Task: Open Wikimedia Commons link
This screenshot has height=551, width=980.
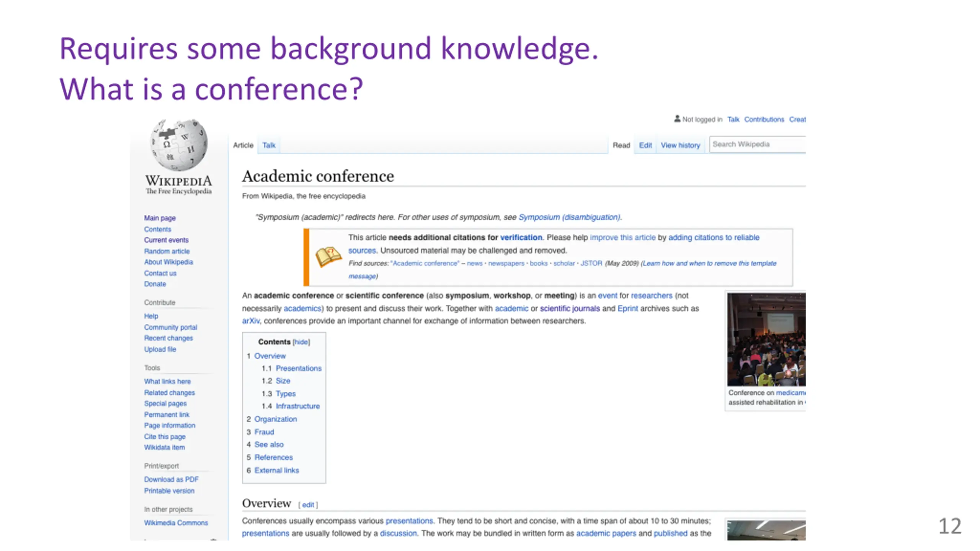Action: 176,523
